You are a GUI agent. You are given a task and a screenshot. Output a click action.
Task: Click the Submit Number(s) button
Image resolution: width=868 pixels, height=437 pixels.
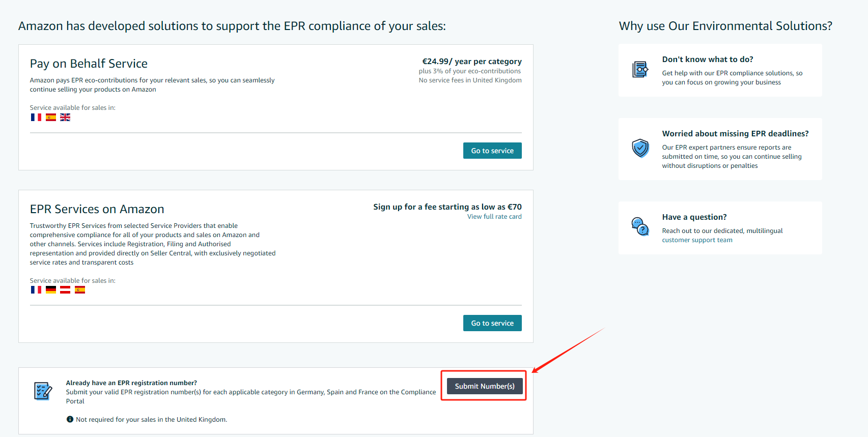[485, 386]
